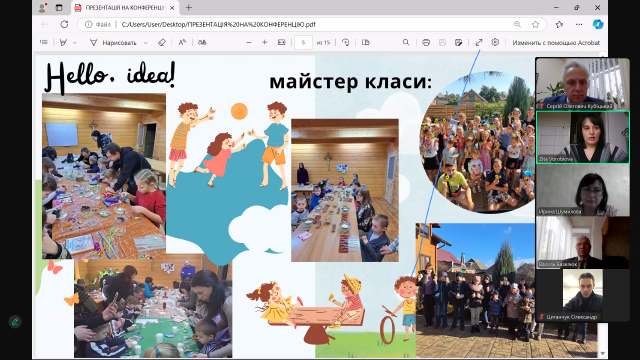The width and height of the screenshot is (640, 360).
Task: Click the Read aloud icon
Action: (182, 42)
